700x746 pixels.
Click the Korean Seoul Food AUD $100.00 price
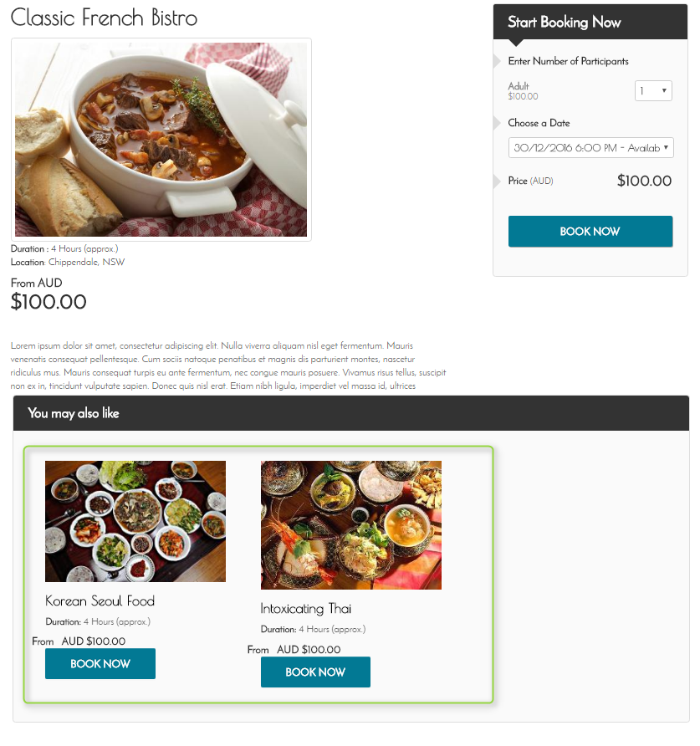coord(94,641)
